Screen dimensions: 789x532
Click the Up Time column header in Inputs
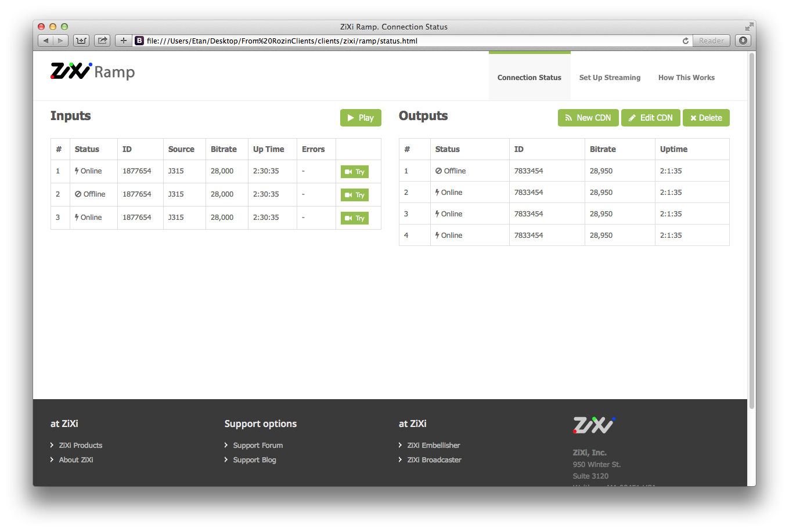click(269, 149)
